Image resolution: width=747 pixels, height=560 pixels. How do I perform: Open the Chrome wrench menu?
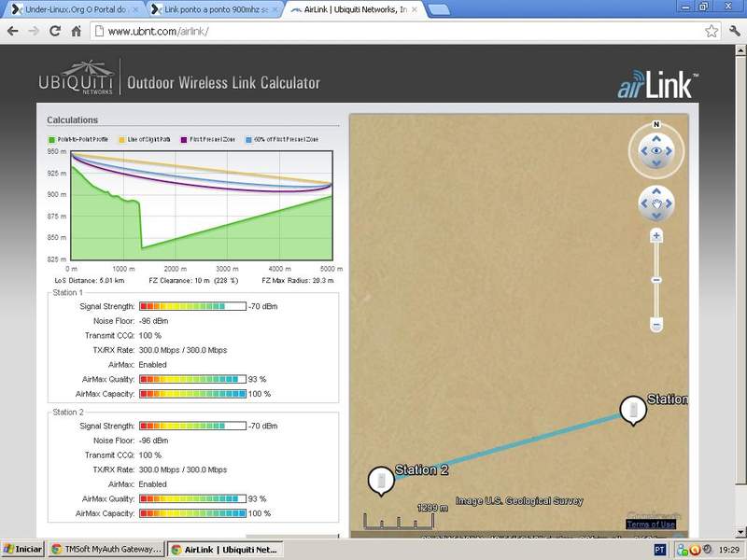tap(734, 32)
